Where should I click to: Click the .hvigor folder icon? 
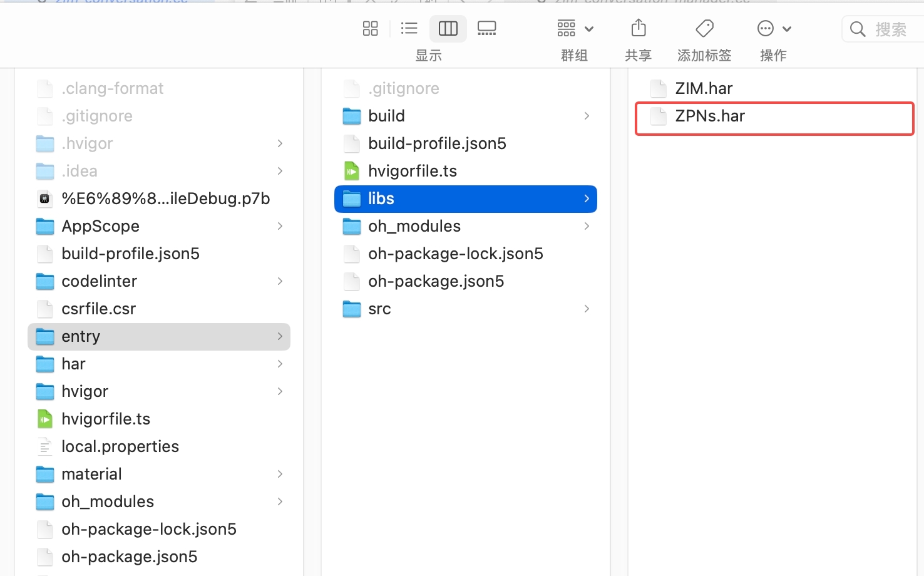pyautogui.click(x=45, y=143)
